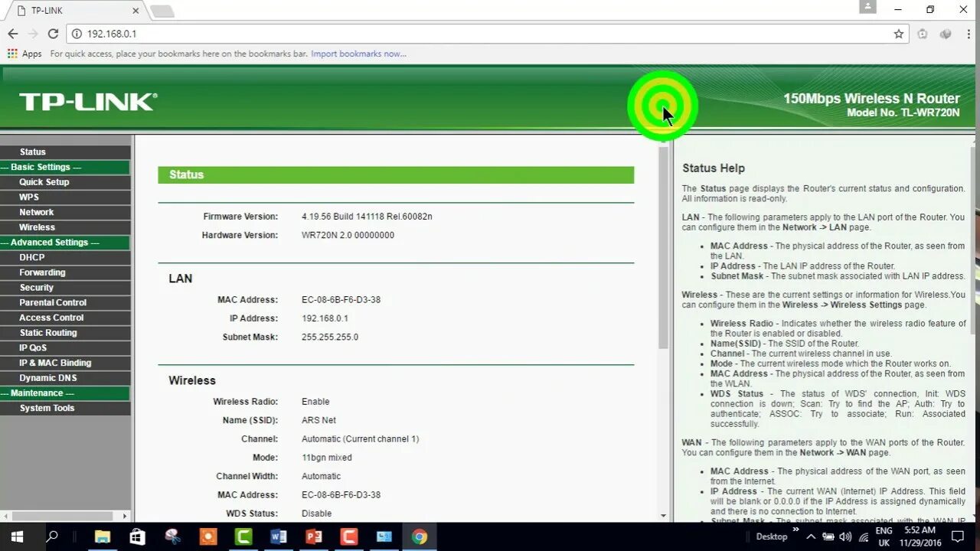Screen dimensions: 980x551
Task: Go back using the browser back arrow
Action: [x=12, y=34]
